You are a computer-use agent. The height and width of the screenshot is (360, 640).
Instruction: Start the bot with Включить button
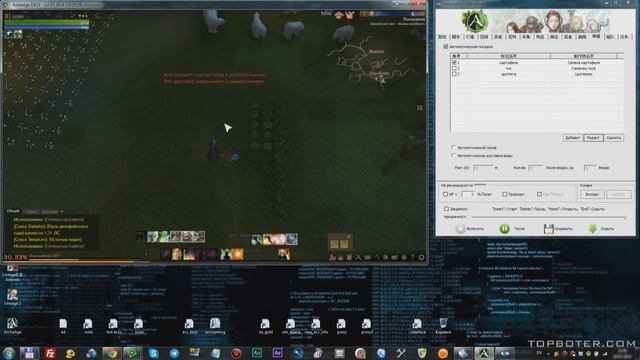coord(470,229)
